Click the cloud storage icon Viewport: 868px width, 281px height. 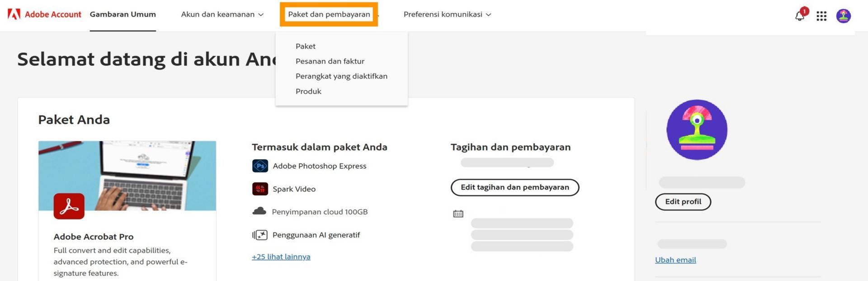259,211
